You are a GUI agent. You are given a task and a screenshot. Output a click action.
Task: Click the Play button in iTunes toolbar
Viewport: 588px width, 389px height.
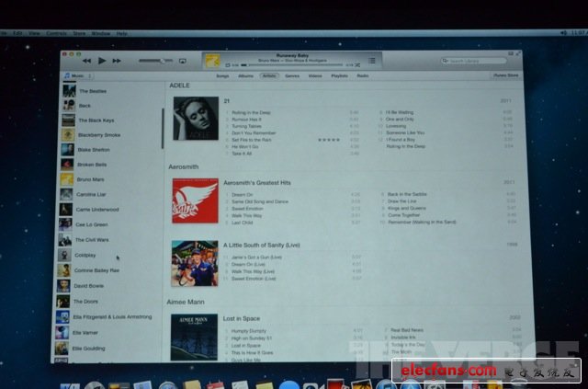102,61
